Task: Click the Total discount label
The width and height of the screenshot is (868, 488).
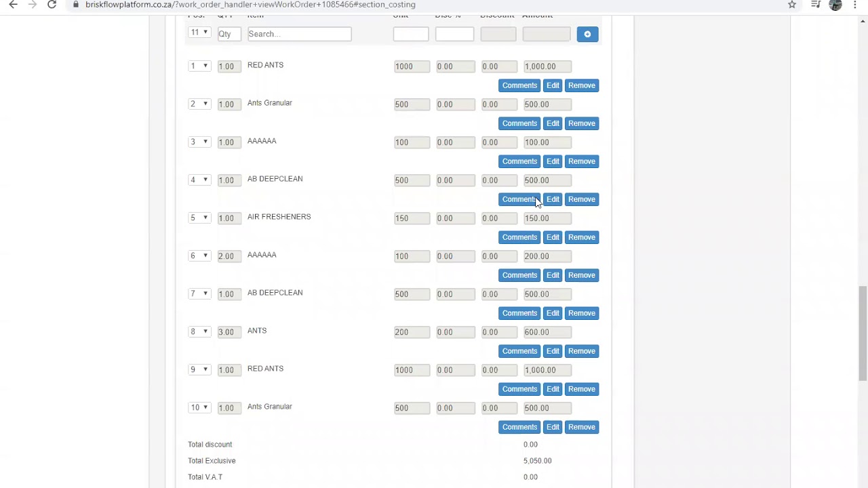Action: coord(210,445)
